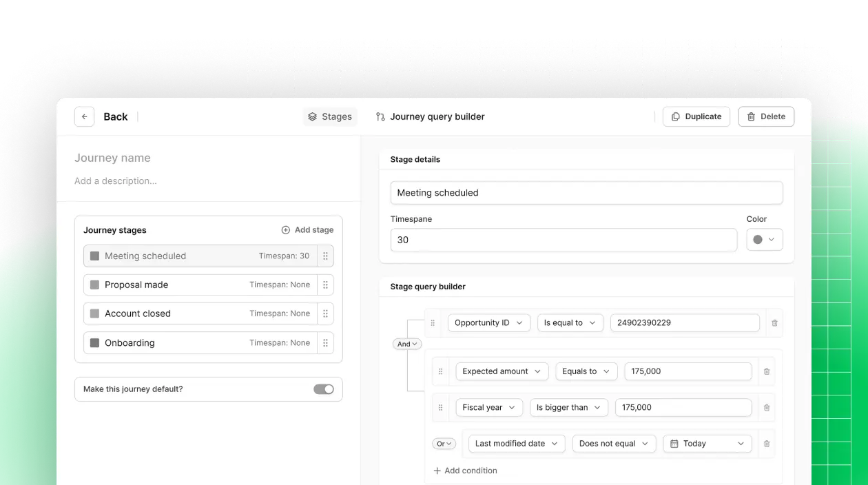Click the Add a description field
The height and width of the screenshot is (485, 868).
[116, 180]
